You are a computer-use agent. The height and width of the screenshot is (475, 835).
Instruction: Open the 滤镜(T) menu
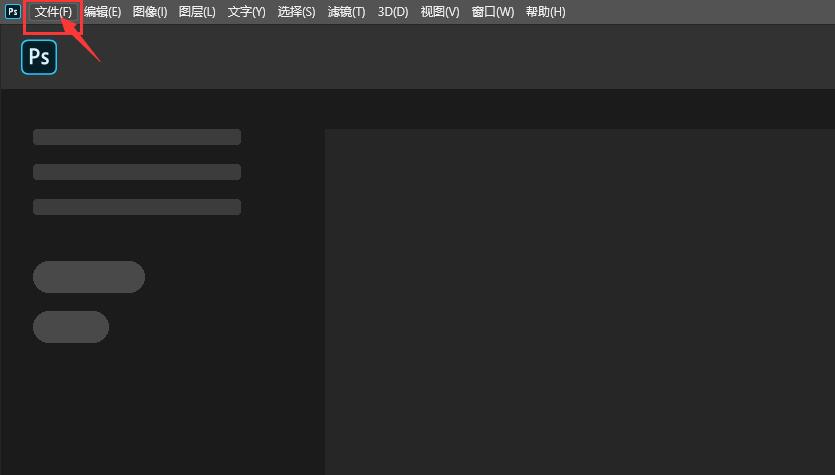click(347, 12)
